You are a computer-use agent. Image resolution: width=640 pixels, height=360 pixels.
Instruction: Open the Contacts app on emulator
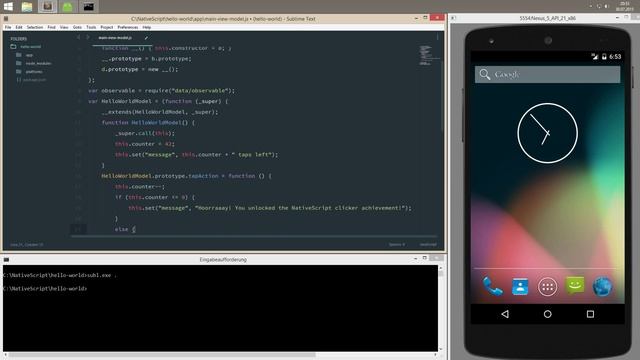click(x=520, y=287)
